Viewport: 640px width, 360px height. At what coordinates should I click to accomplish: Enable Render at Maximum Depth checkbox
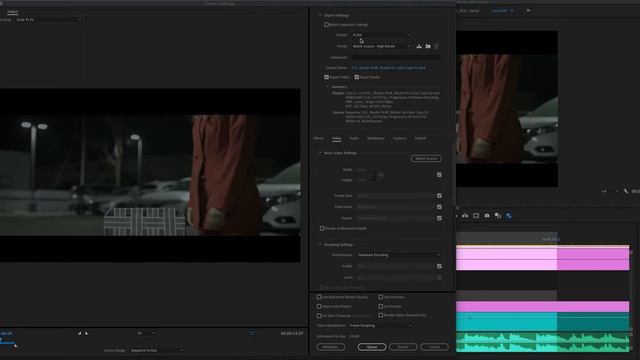322,229
